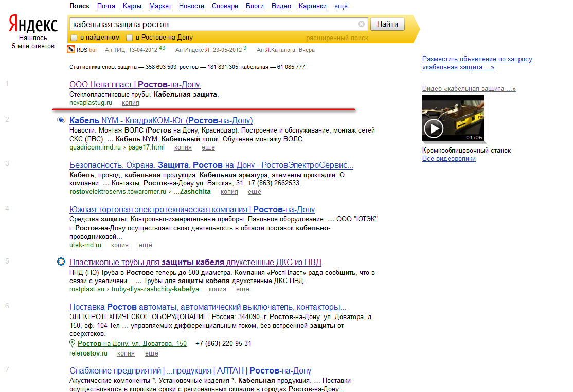Click the page17.html breadcrumb link
573x392 pixels.
tap(146, 147)
